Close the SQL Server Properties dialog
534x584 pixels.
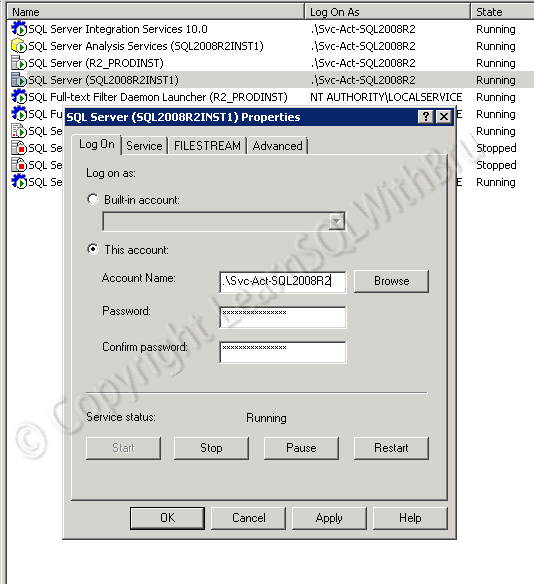(x=444, y=117)
